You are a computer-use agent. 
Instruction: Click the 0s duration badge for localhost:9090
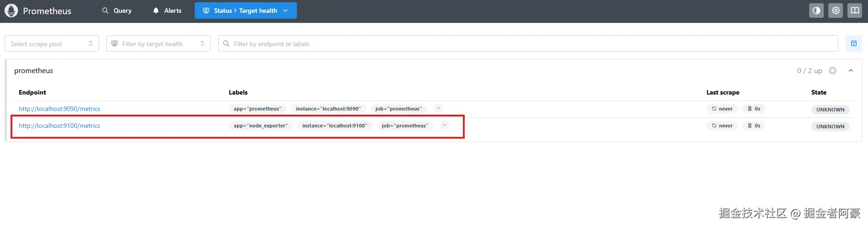[754, 109]
